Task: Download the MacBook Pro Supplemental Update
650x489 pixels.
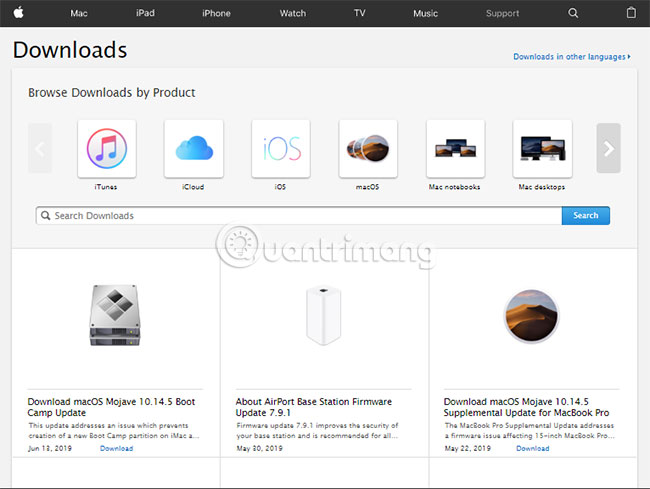Action: pos(533,448)
